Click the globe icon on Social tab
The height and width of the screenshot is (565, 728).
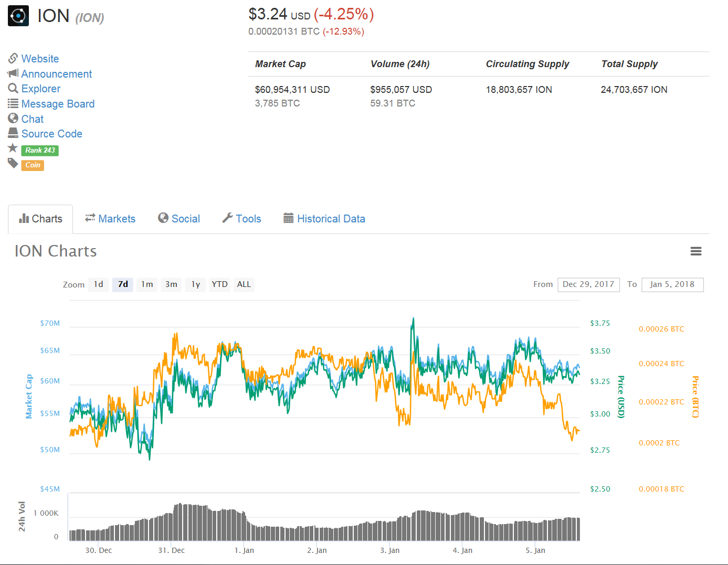[163, 218]
